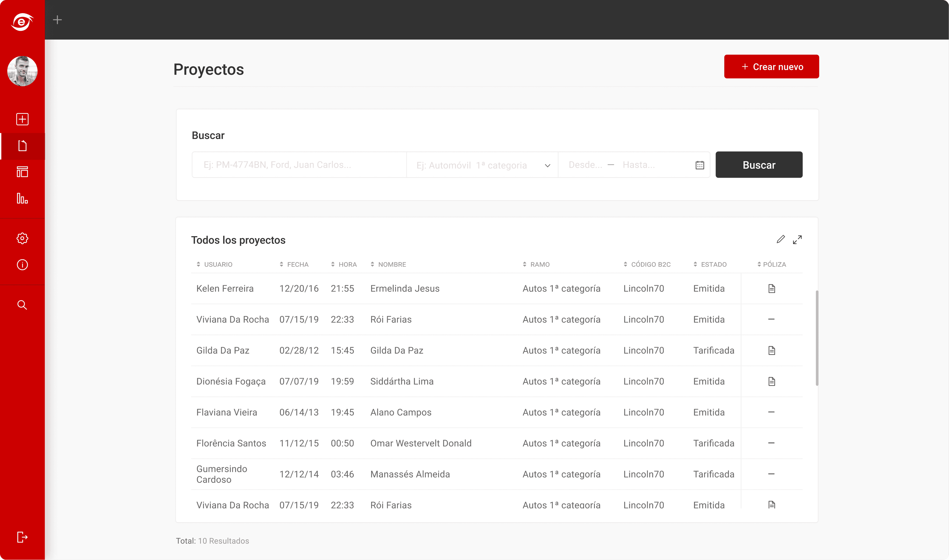
Task: Click the info circle sidebar icon
Action: tap(22, 265)
